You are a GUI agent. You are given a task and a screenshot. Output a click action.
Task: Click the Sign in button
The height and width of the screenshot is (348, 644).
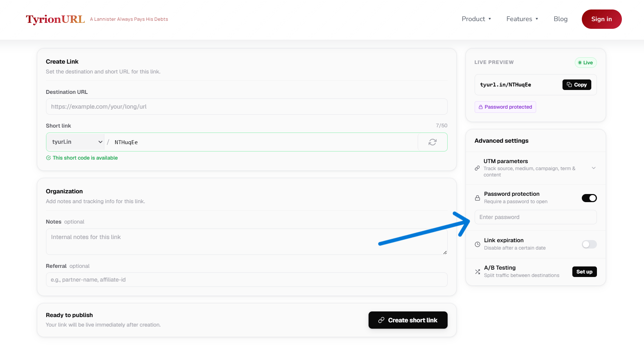tap(601, 19)
